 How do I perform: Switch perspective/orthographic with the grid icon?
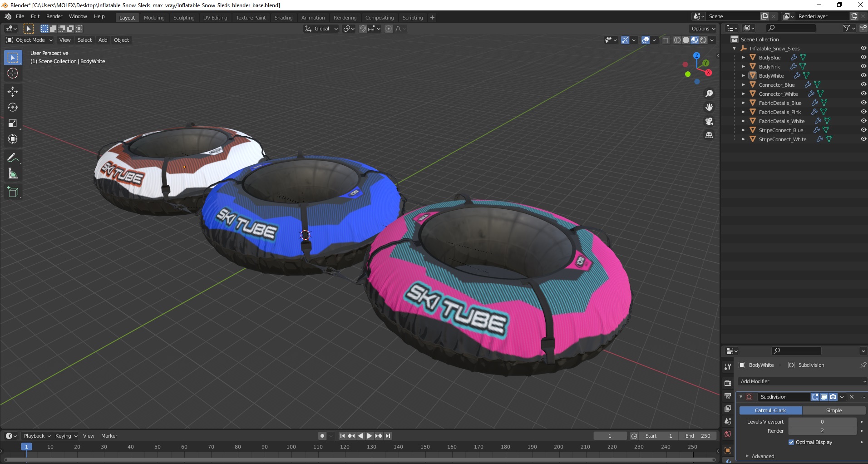tap(709, 135)
